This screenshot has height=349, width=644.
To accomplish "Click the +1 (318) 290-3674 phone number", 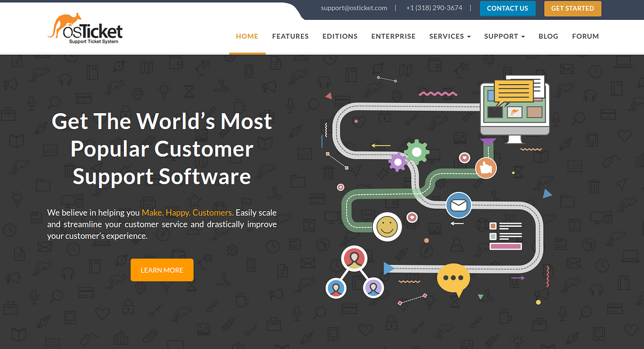I will coord(434,8).
